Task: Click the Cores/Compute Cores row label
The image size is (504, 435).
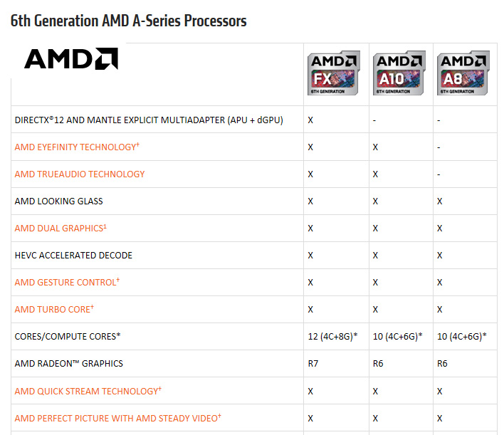Action: 68,336
